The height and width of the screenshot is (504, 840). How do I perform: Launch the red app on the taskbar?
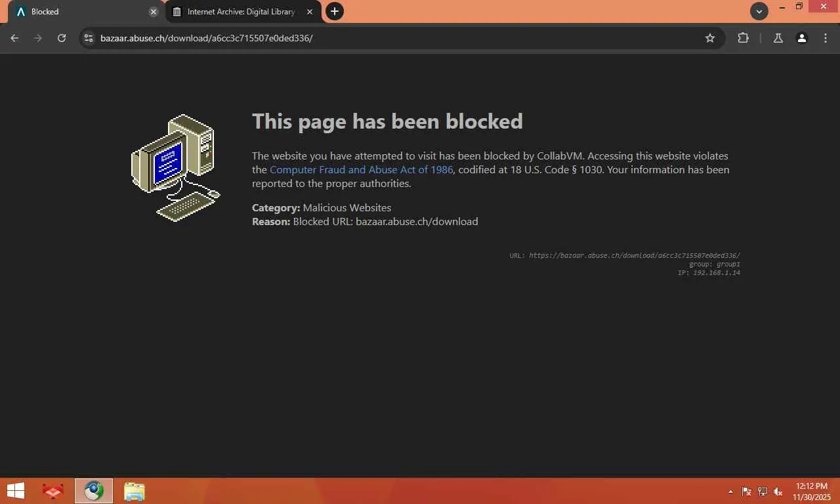click(x=53, y=491)
